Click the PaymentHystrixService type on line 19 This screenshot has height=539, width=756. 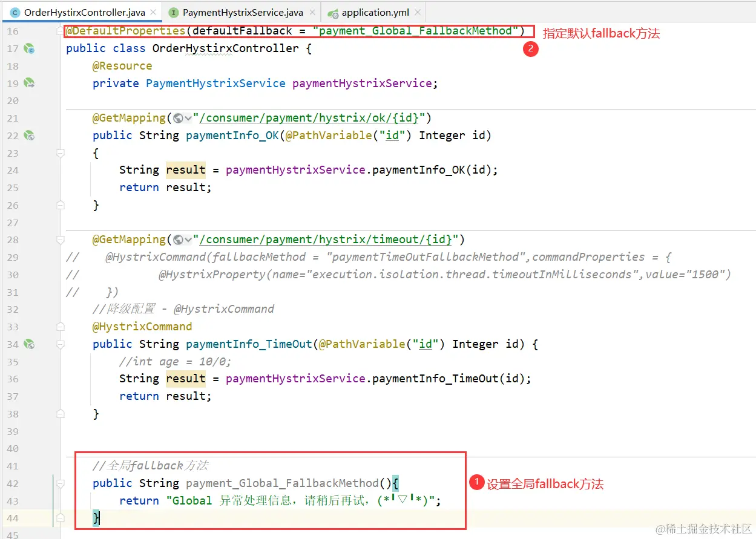[x=215, y=83]
